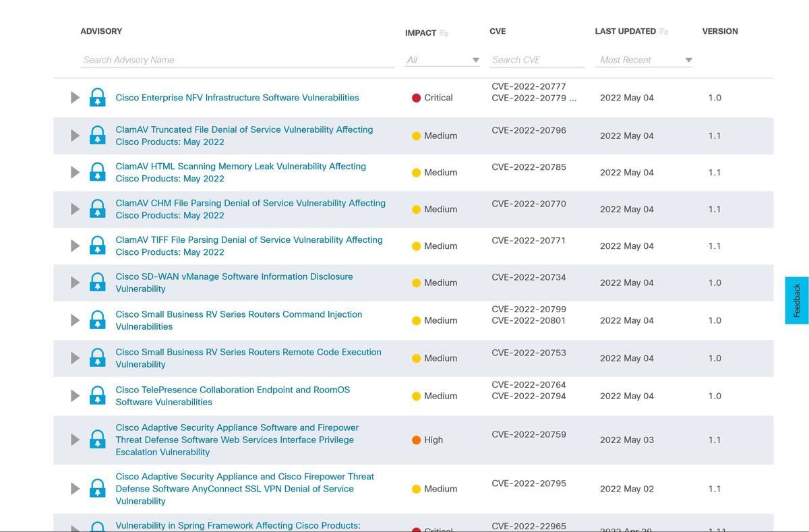
Task: Click the Critical impact label for NFV advisory
Action: 438,98
